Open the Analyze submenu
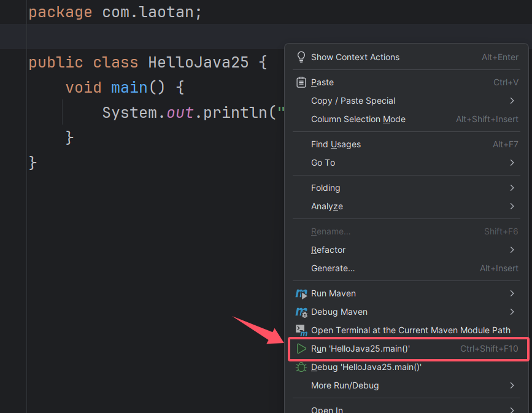This screenshot has height=413, width=532. pyautogui.click(x=406, y=206)
